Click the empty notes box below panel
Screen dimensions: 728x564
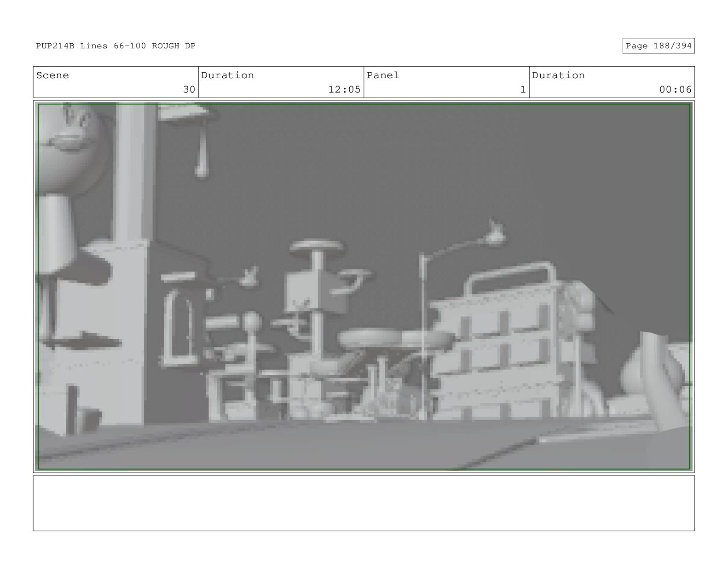click(364, 503)
